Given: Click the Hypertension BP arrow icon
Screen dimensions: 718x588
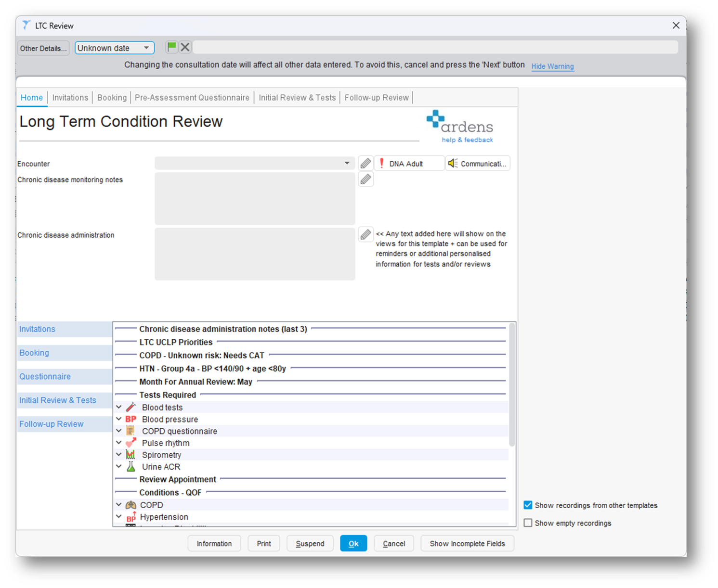Looking at the screenshot, I should coord(131,517).
